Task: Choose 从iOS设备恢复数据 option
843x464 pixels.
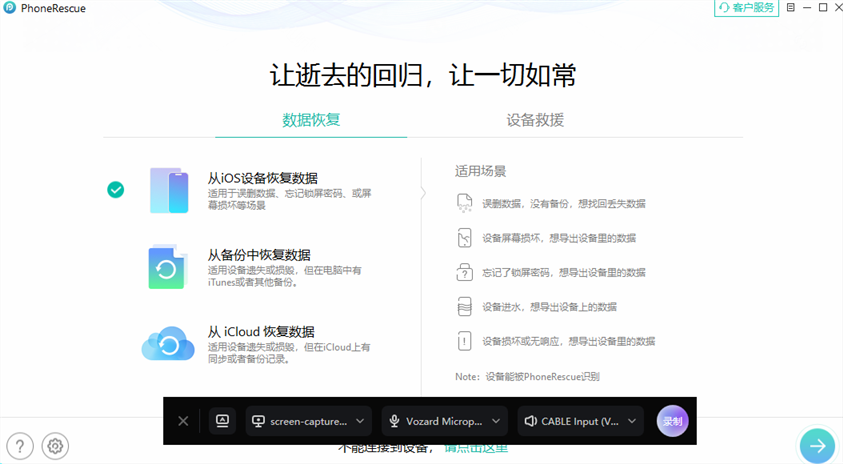Action: pyautogui.click(x=263, y=178)
